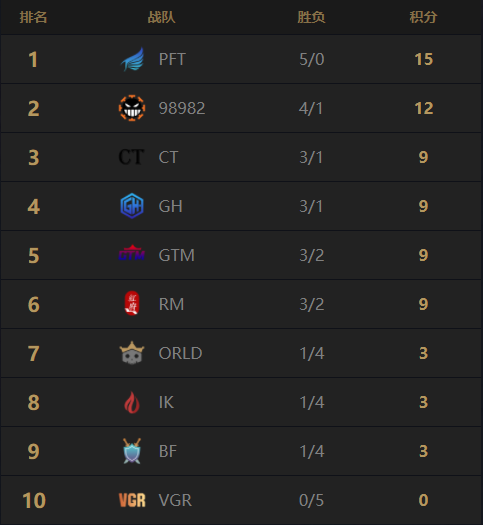The height and width of the screenshot is (525, 483).
Task: Open the PFT team name link
Action: click(x=172, y=59)
